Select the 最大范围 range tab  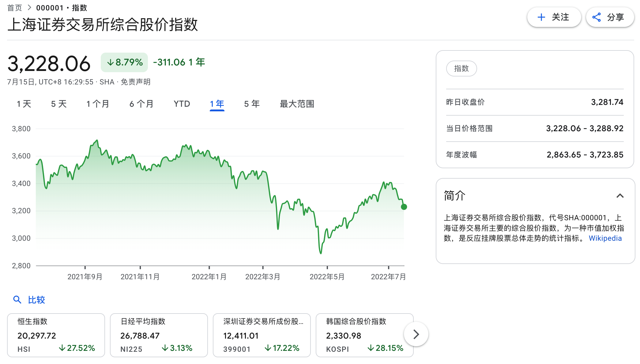[x=297, y=104]
